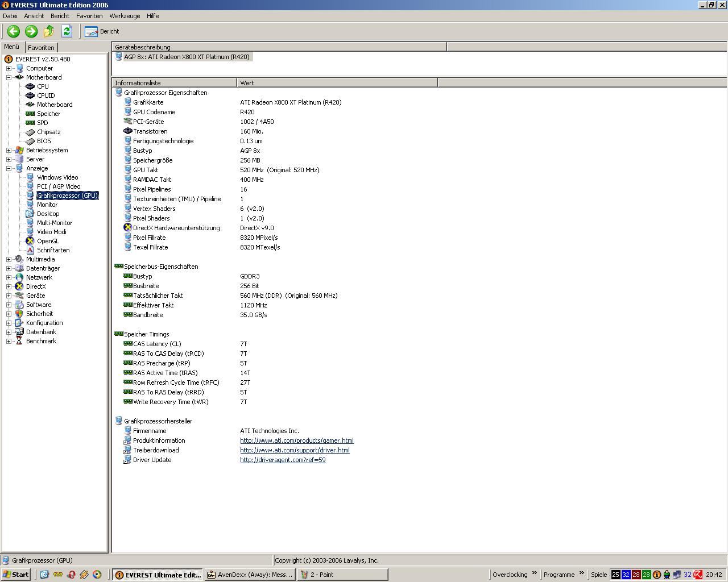Select the PCI / AGP Video tree item
Viewport: 728px width, 582px height.
59,186
